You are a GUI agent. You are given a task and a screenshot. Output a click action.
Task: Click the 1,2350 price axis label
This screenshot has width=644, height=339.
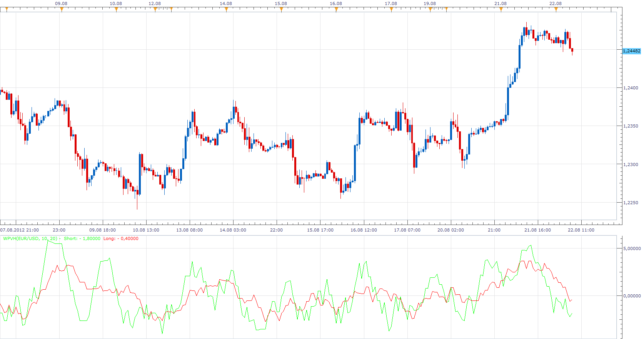[x=631, y=126]
